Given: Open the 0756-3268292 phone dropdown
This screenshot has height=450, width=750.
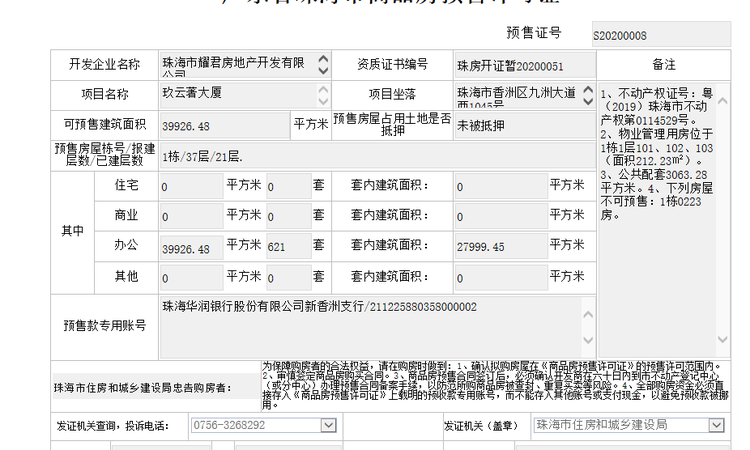Looking at the screenshot, I should [x=329, y=425].
